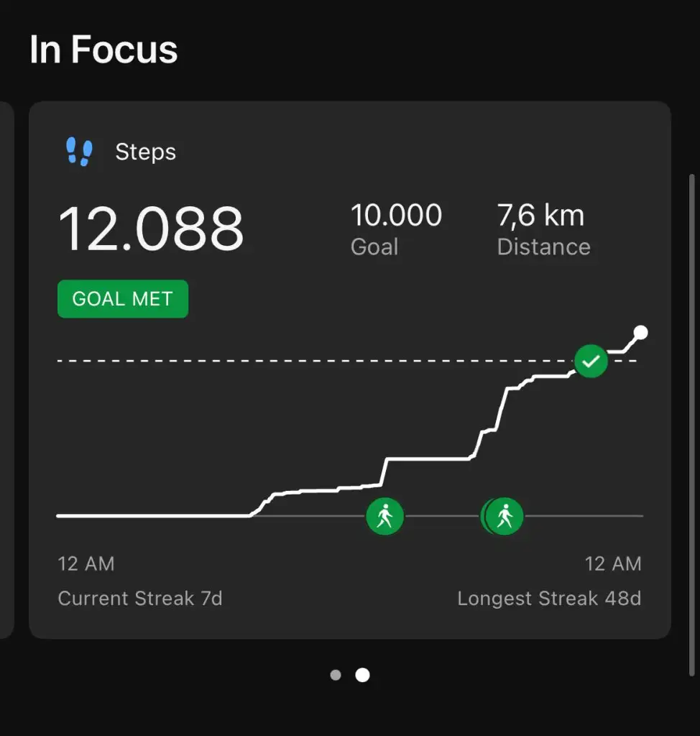Tap the Longest Streak 48d label
This screenshot has height=736, width=700.
[x=549, y=599]
